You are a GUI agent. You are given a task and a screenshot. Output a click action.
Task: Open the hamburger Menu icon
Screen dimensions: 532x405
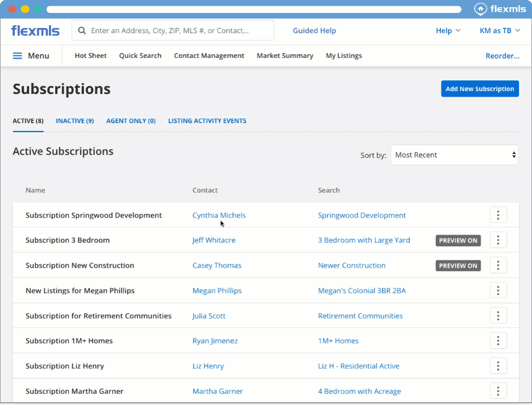click(17, 56)
